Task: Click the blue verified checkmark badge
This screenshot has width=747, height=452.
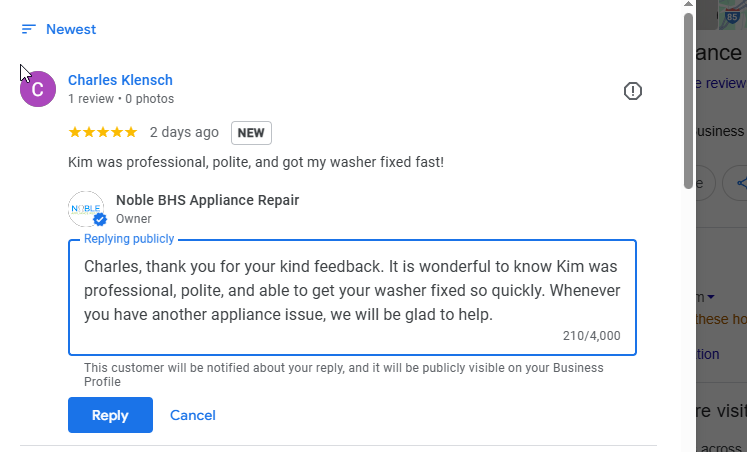Action: pos(100,220)
